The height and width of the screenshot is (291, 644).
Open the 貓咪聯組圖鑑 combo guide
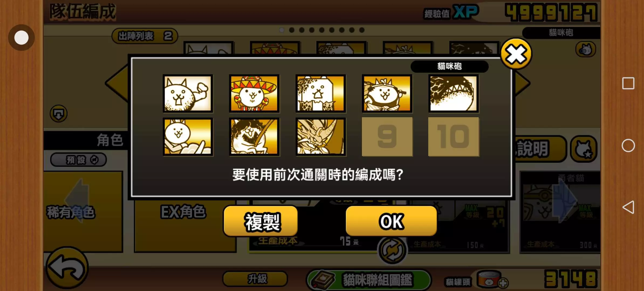[x=369, y=280]
